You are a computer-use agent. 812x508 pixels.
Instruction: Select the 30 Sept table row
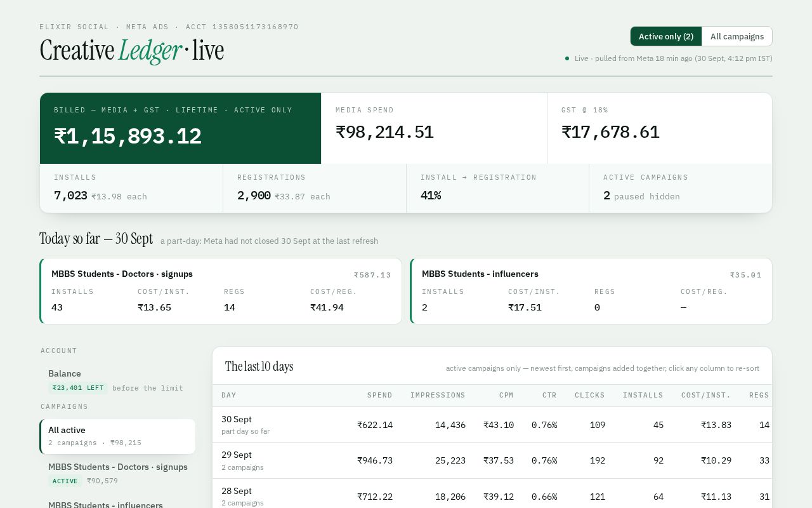pyautogui.click(x=492, y=425)
